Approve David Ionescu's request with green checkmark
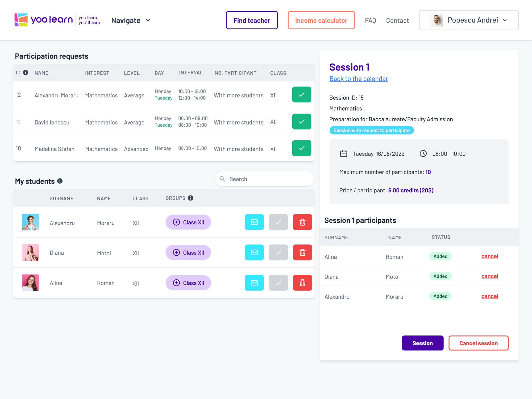The height and width of the screenshot is (399, 532). [301, 122]
